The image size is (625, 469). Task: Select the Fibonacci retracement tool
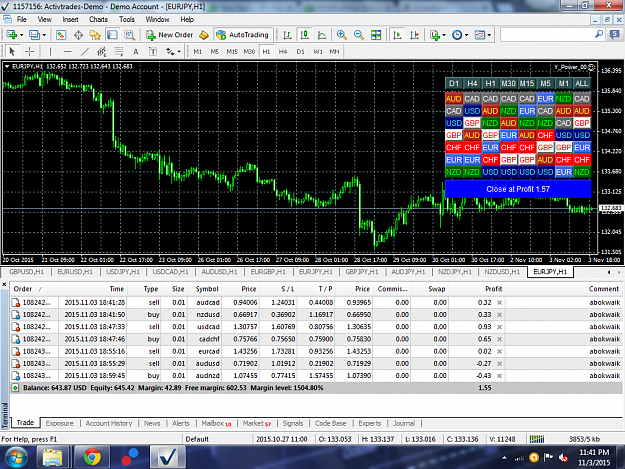119,51
